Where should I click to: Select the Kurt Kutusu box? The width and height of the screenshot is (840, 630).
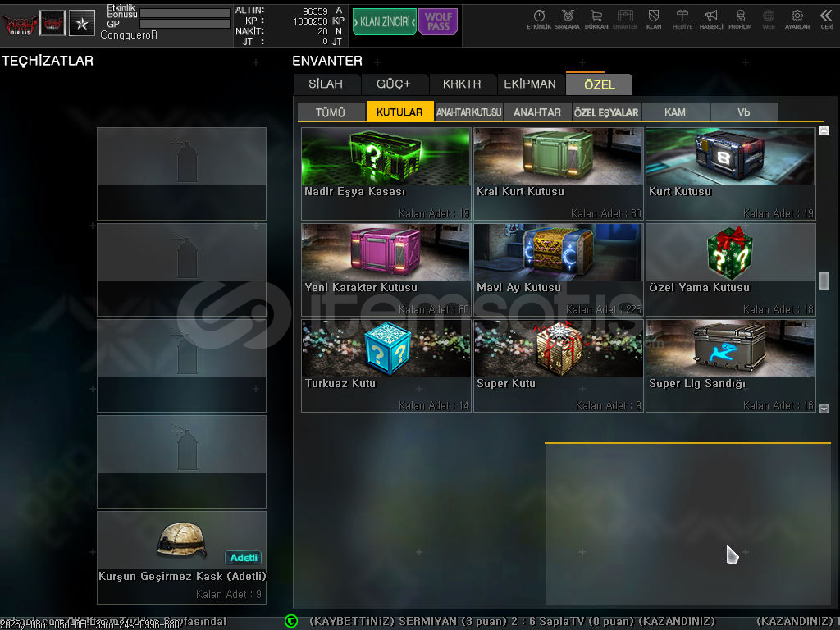pos(731,174)
